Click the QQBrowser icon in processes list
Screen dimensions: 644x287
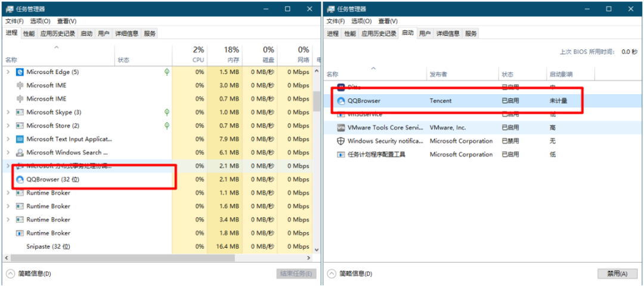[19, 180]
